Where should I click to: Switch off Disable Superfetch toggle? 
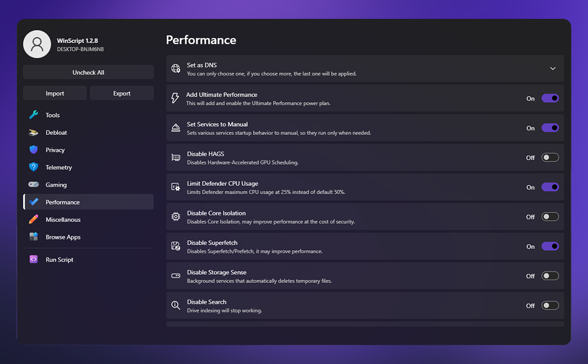(550, 246)
